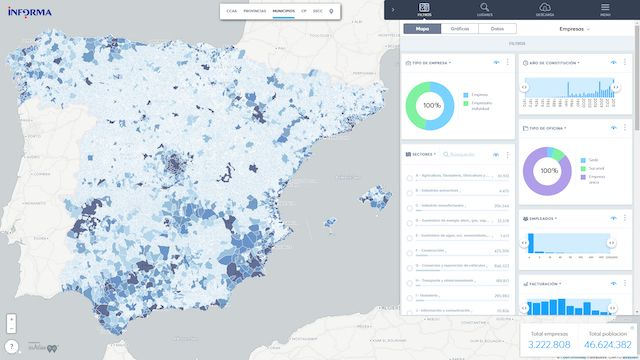The image size is (640, 360).
Task: Expand the Empresas dropdown
Action: click(x=574, y=29)
